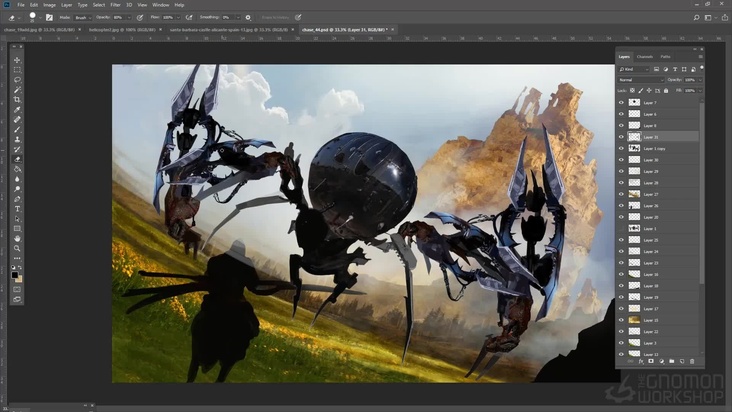Open the brush Mode dropdown in options bar
Image resolution: width=732 pixels, height=412 pixels.
click(x=82, y=17)
